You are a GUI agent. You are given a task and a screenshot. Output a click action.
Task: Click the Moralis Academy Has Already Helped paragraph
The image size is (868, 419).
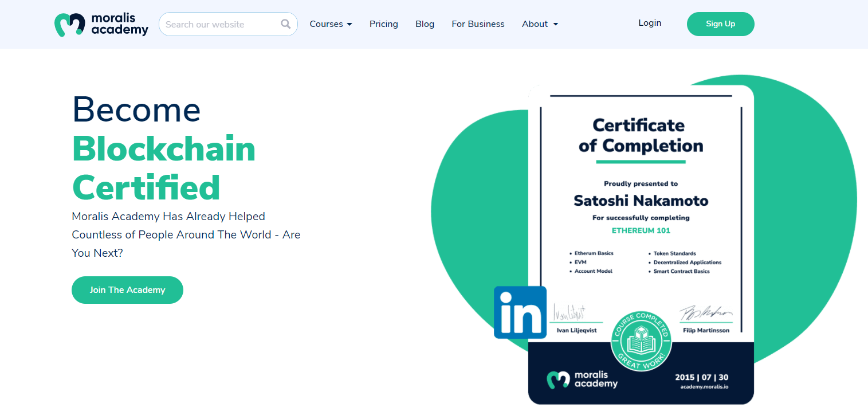186,234
